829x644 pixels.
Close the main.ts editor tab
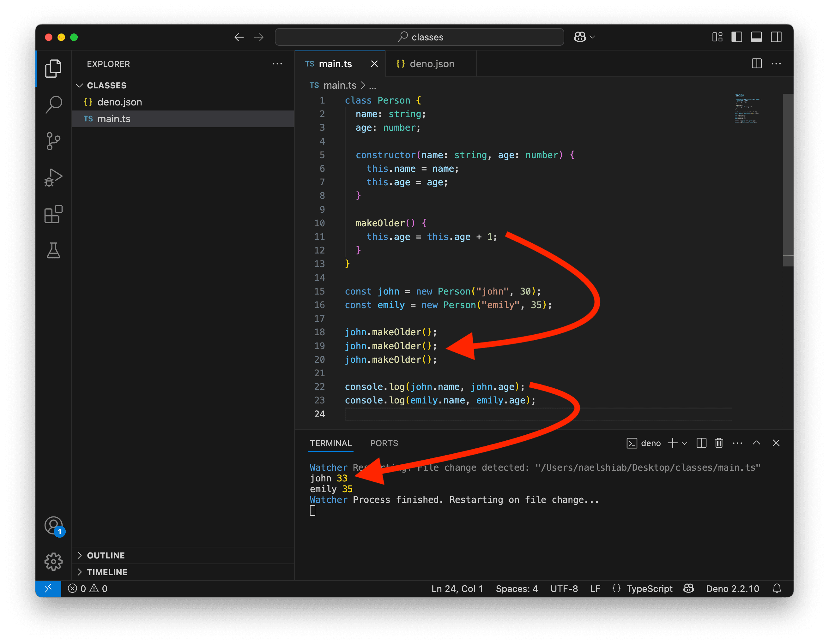(374, 64)
